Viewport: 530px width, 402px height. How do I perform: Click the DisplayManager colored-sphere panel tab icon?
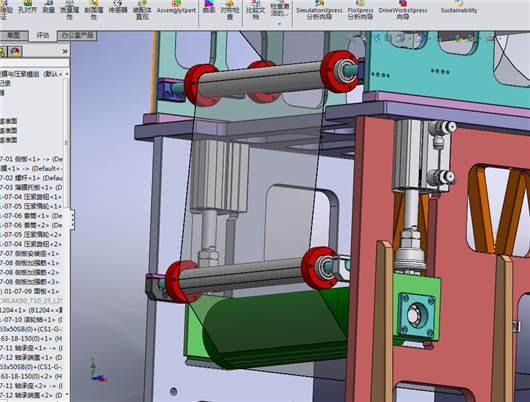(x=15, y=51)
